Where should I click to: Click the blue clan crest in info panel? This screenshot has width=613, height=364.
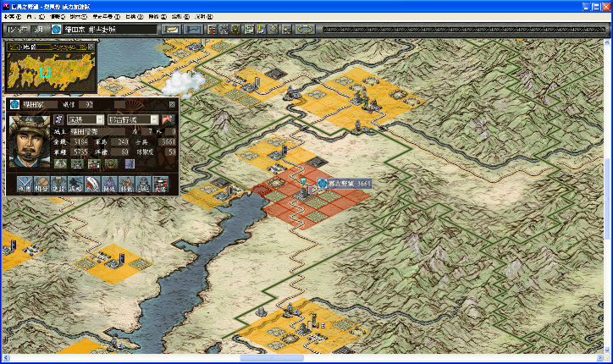pos(14,103)
